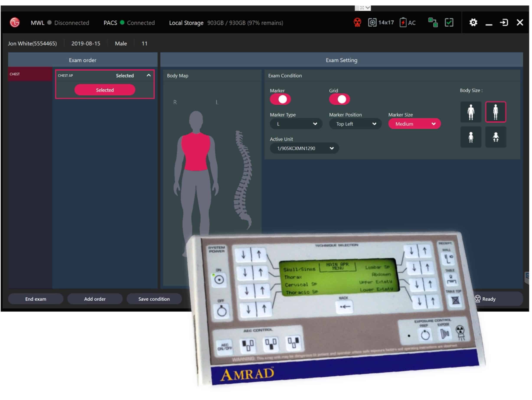The width and height of the screenshot is (532, 400).
Task: Click the Exam order panel header
Action: pos(83,60)
